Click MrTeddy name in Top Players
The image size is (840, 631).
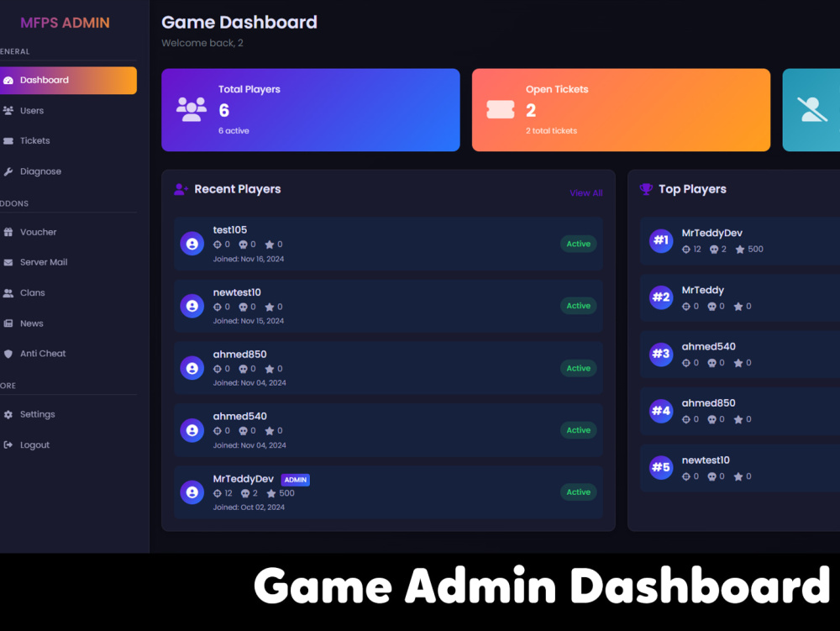click(702, 291)
